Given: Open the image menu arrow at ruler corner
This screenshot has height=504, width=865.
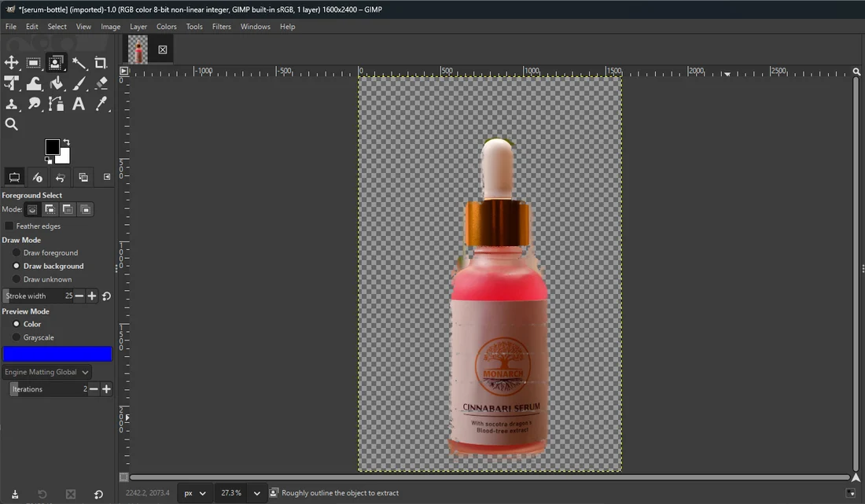Looking at the screenshot, I should [124, 71].
